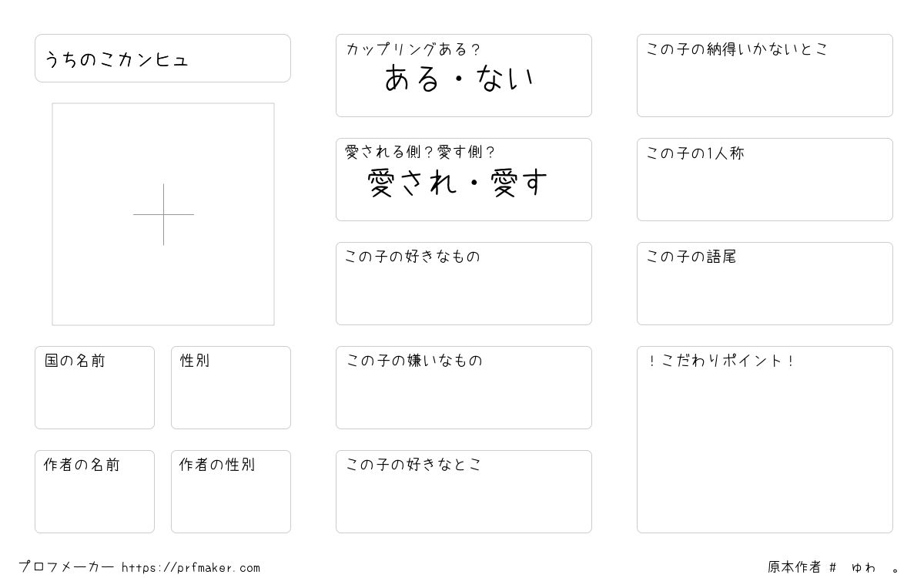Click the この子の納得いかないとこ box
Viewport: 924px width, 578px height.
click(x=765, y=76)
